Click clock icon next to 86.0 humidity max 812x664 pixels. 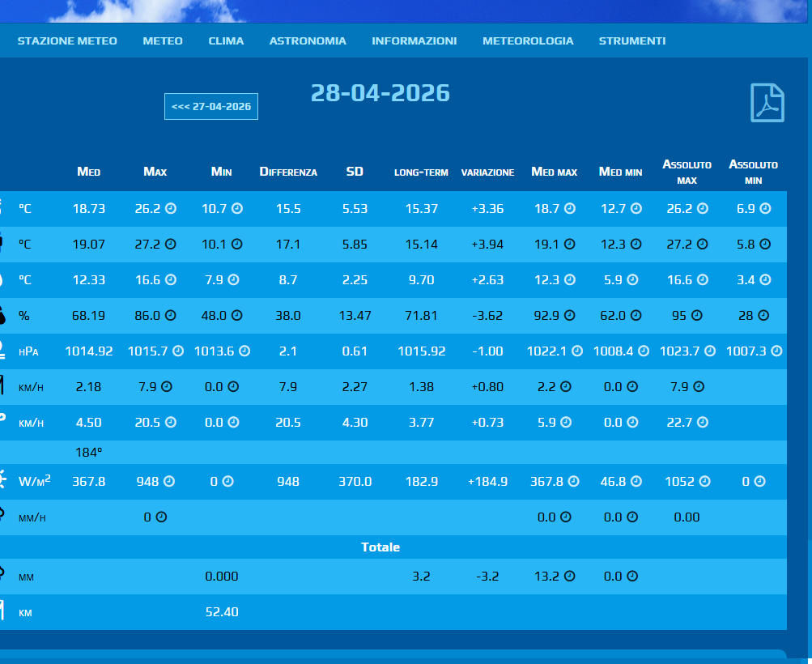click(x=171, y=316)
